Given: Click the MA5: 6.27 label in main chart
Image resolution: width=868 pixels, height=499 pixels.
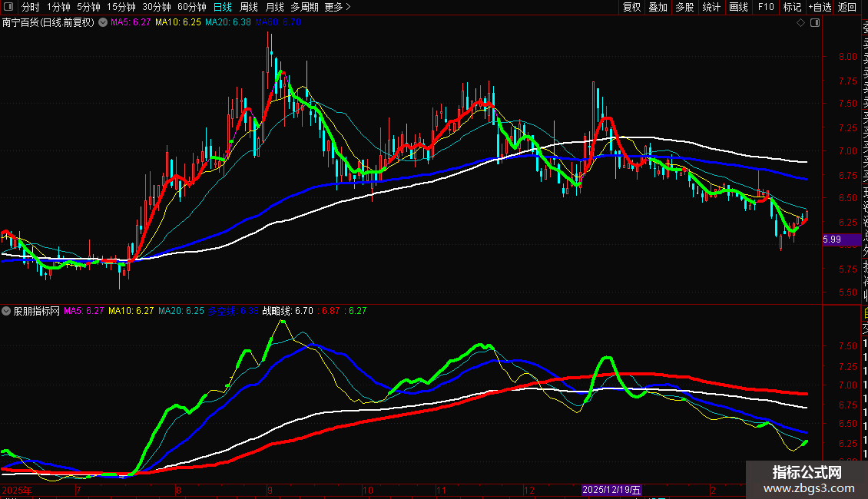Looking at the screenshot, I should [131, 22].
